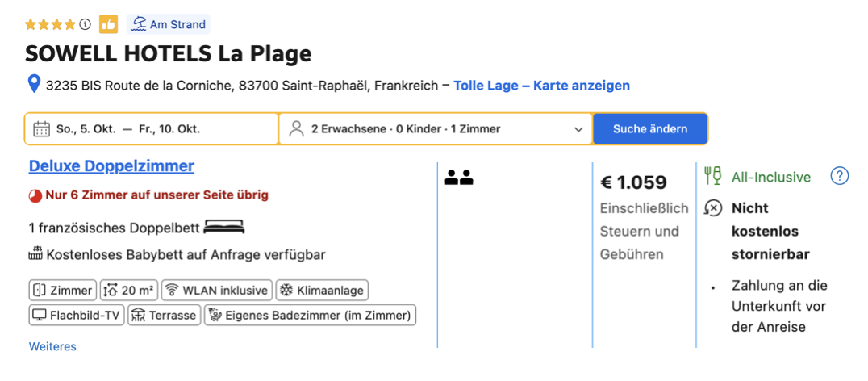This screenshot has height=381, width=868.
Task: Open the date range field So., 5. Okt.
Action: point(152,129)
